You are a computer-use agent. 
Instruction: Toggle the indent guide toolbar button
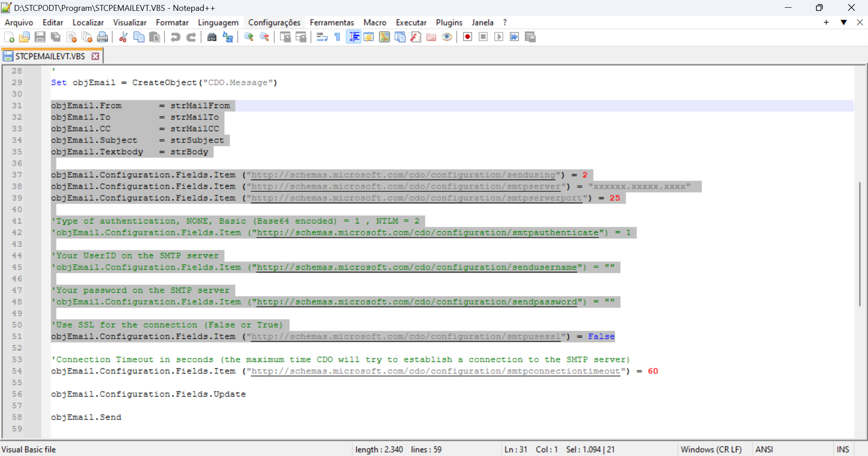pyautogui.click(x=354, y=37)
